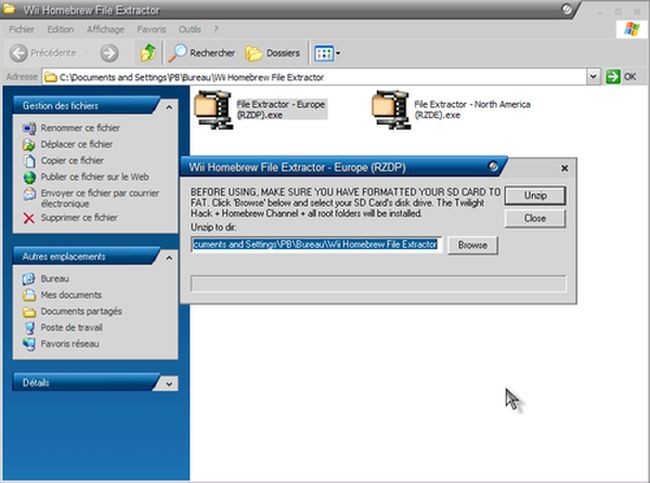Open the Affichage menu
Image resolution: width=650 pixels, height=483 pixels.
105,29
